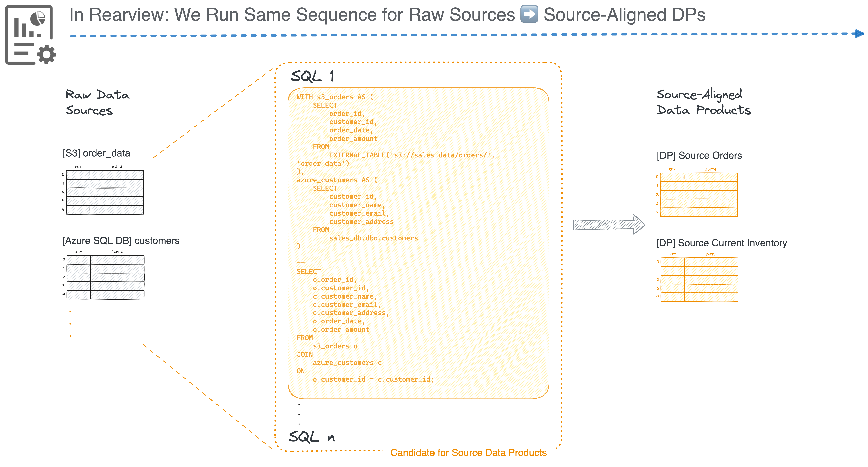
Task: Select the [Azure SQL DB] customers table thumbnail
Action: point(103,275)
